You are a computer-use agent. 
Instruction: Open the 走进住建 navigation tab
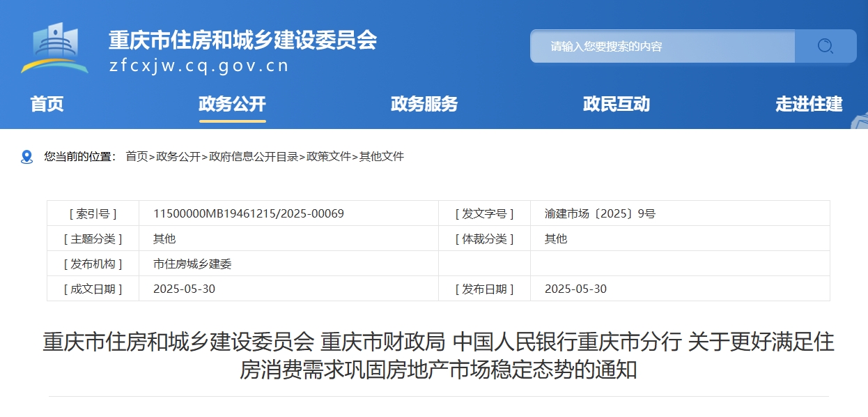click(809, 104)
